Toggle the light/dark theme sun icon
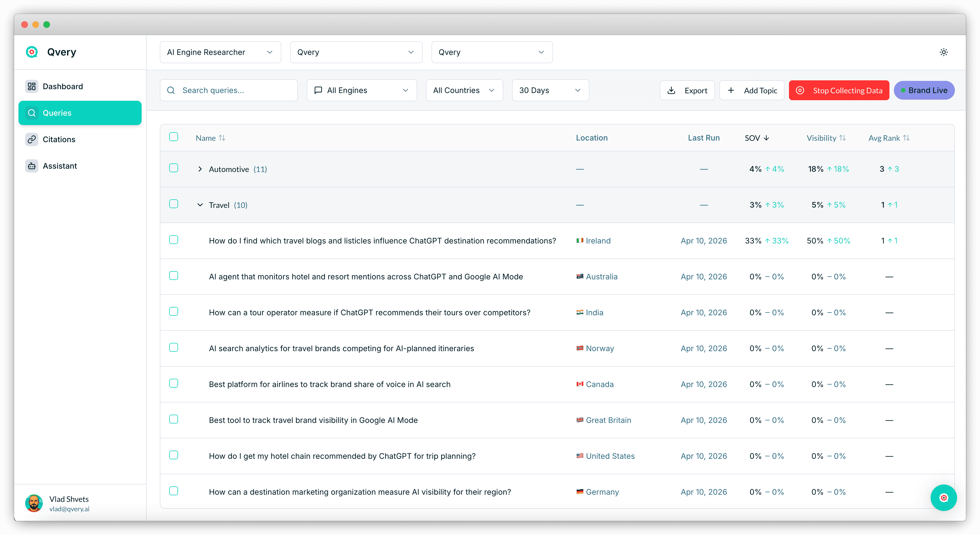The height and width of the screenshot is (535, 980). [944, 52]
